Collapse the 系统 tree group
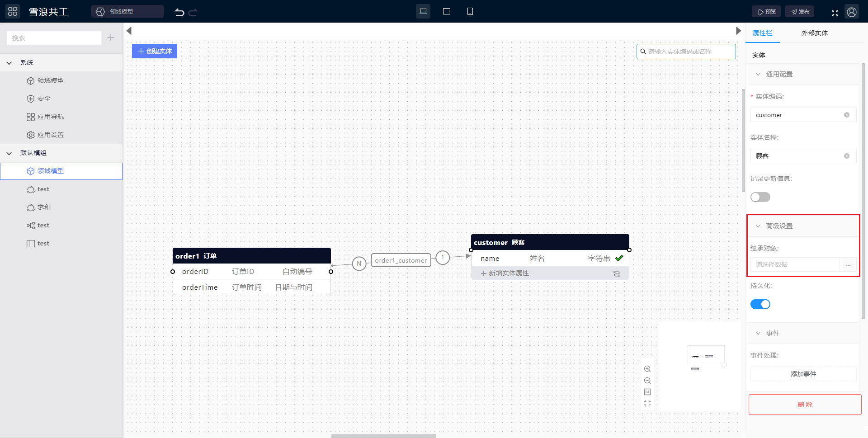 [9, 63]
